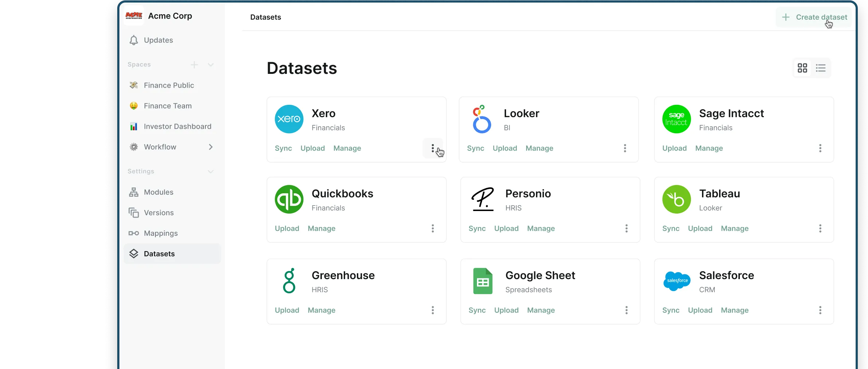Click the Salesforce cloud logo icon
Screen dimensions: 868x369
[677, 281]
